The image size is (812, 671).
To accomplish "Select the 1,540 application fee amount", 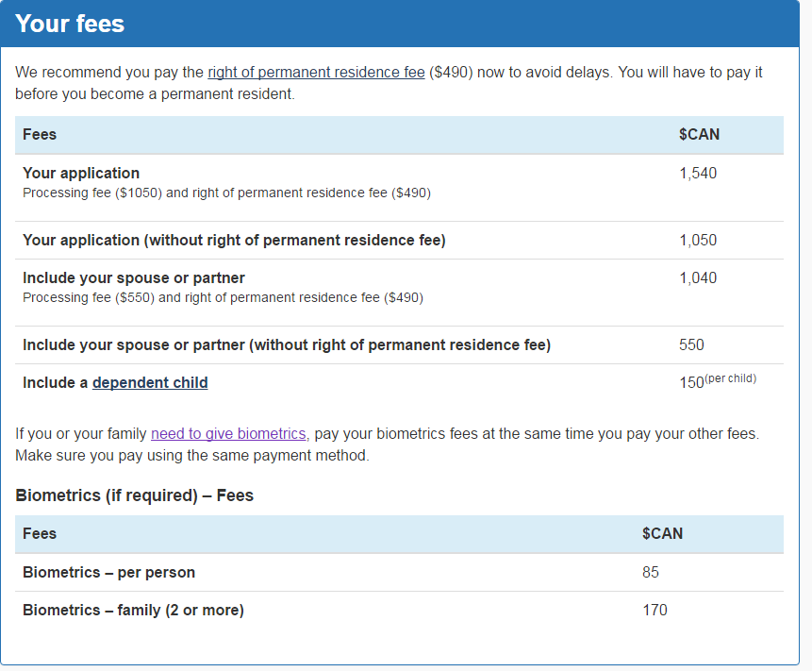I will point(698,174).
